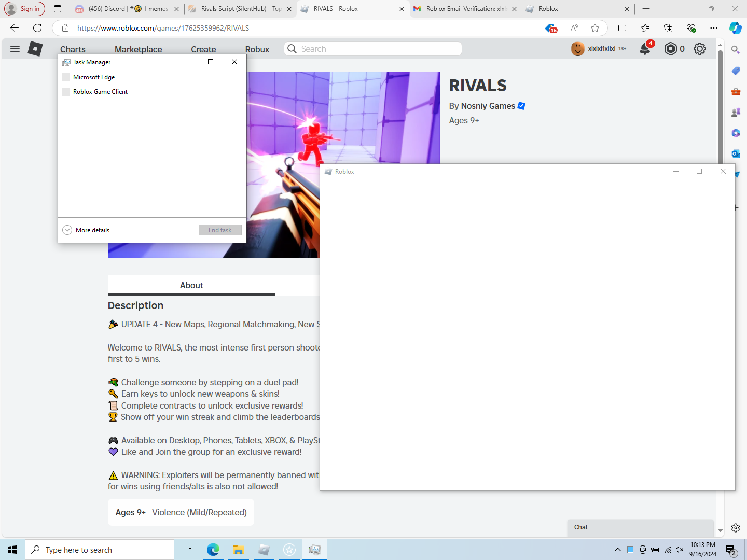Open Edge Collections
747x560 pixels.
[x=668, y=28]
